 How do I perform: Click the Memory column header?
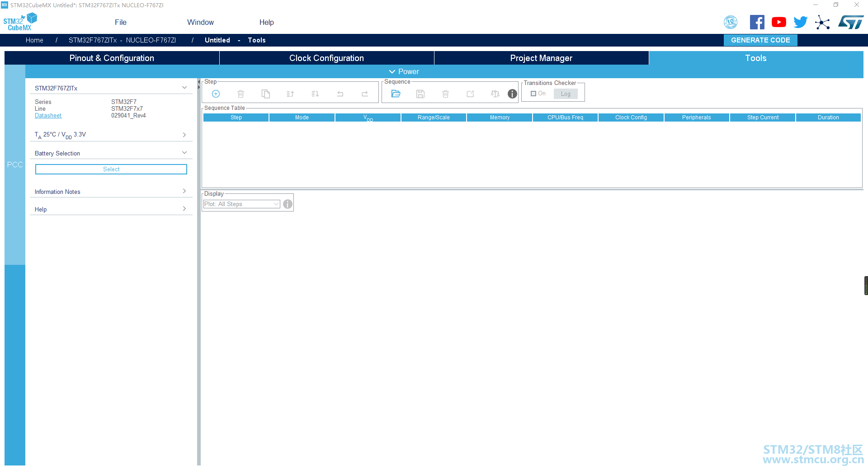[x=500, y=117]
